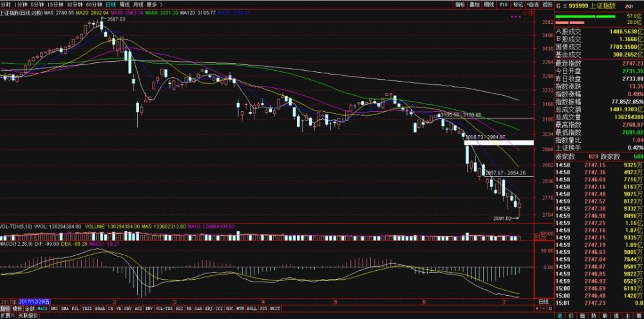Open F10 company info
This screenshot has height=319, width=644.
(504, 5)
